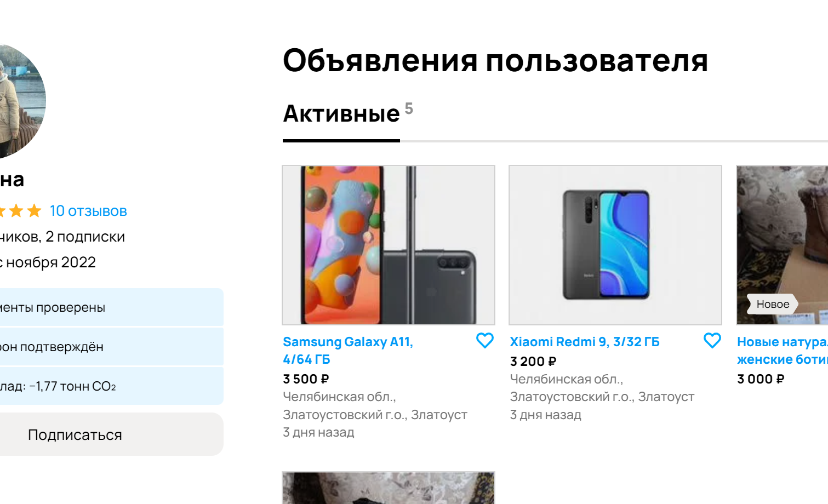This screenshot has height=504, width=828.
Task: Open the seller's profile avatar photo
Action: (22, 101)
